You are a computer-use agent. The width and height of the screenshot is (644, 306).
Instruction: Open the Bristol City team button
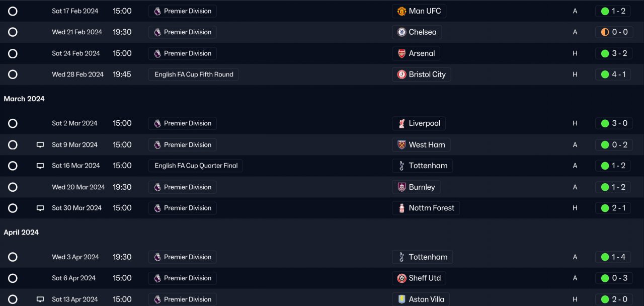(x=421, y=74)
